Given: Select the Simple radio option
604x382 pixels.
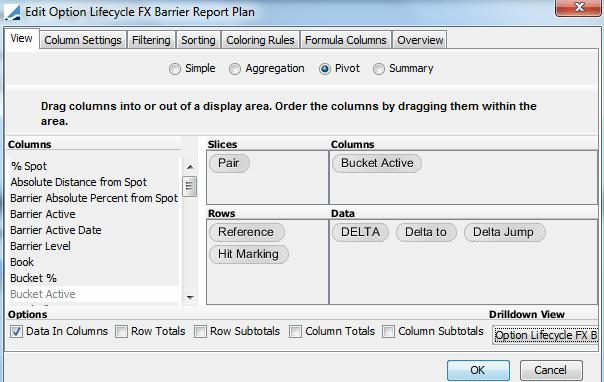Looking at the screenshot, I should 174,69.
